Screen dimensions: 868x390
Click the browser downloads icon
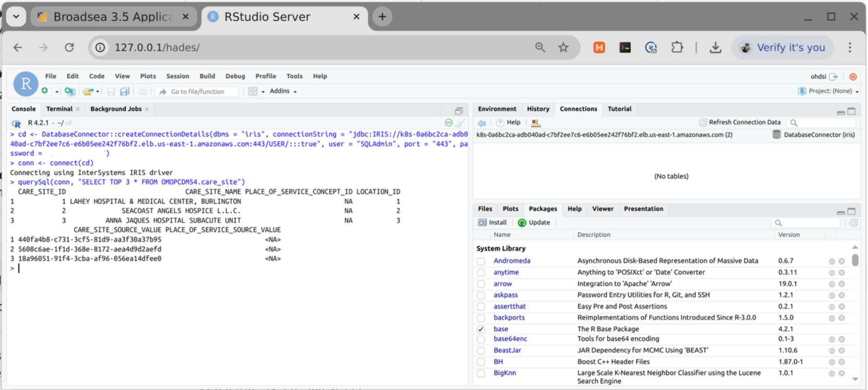point(716,48)
